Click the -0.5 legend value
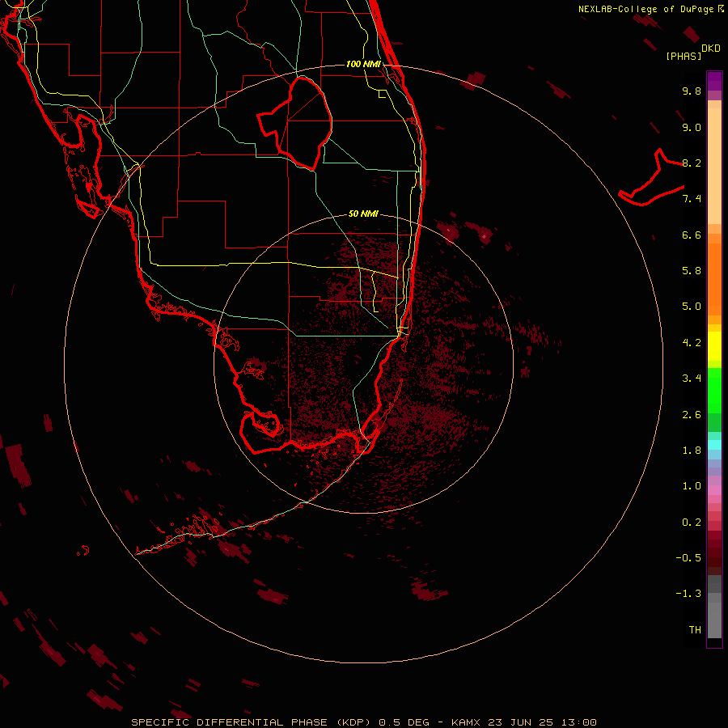This screenshot has width=728, height=728. [688, 558]
